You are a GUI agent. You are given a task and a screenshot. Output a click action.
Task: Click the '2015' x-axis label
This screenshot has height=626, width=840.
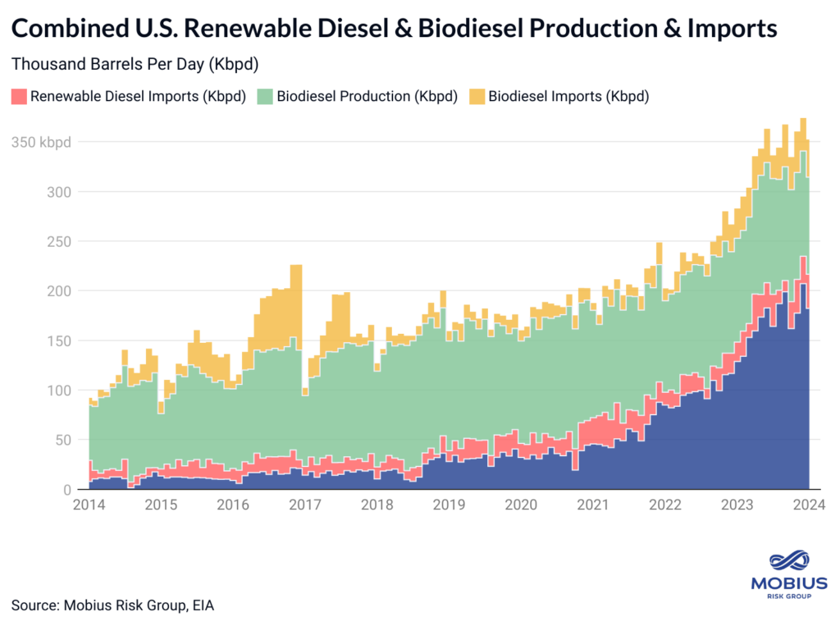coord(161,505)
